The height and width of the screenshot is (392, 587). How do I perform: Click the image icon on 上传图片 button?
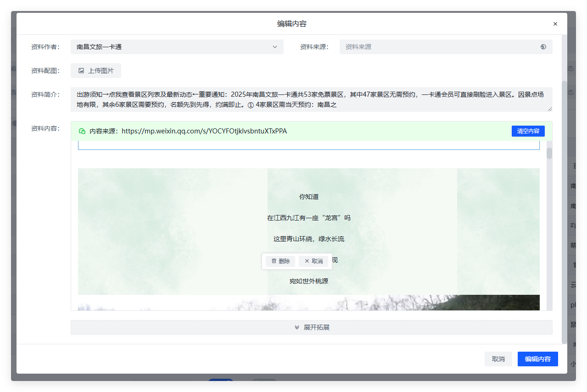click(82, 70)
